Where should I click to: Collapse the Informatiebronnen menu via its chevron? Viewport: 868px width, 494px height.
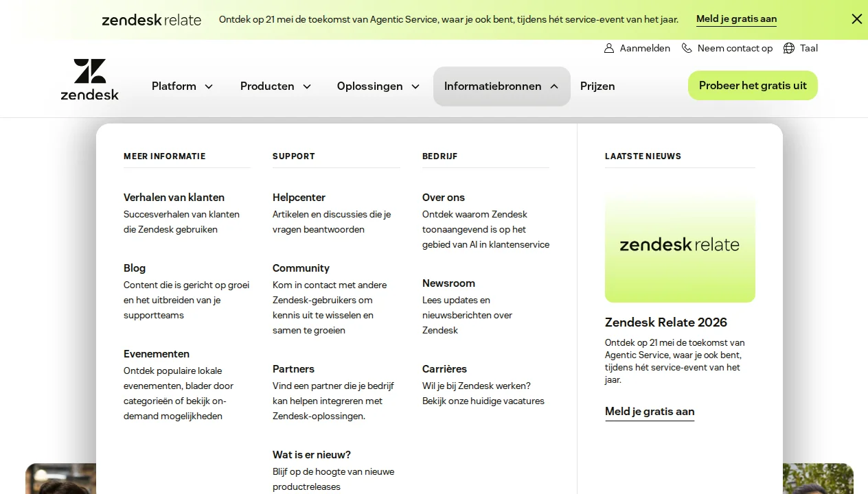553,86
